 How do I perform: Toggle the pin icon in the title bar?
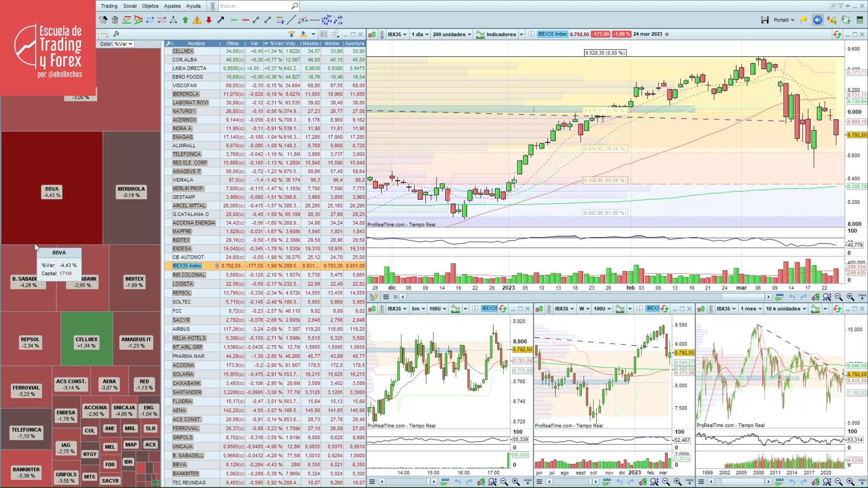point(848,6)
